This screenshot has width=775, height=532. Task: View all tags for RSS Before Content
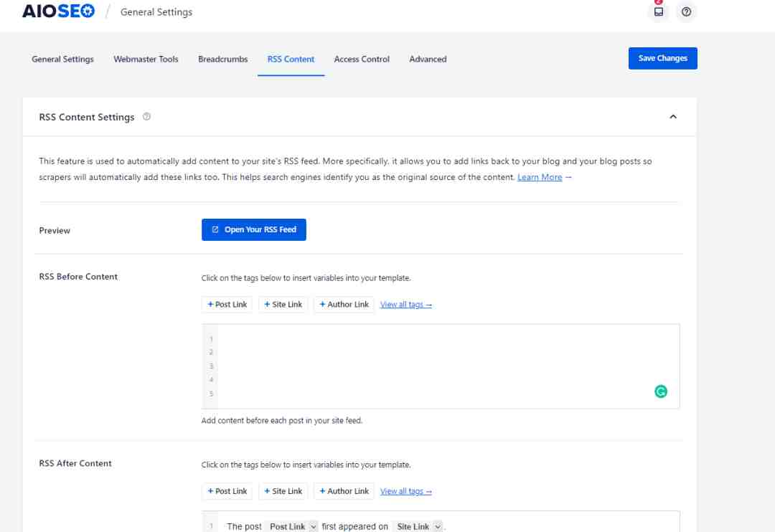(x=405, y=304)
